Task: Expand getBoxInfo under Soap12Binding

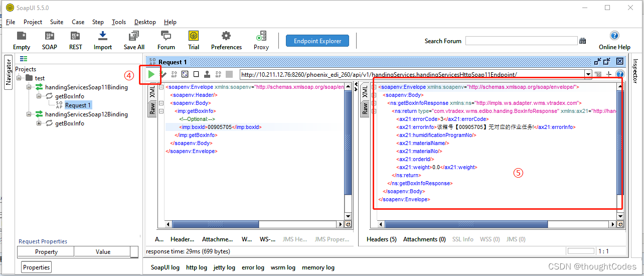Action: click(40, 123)
